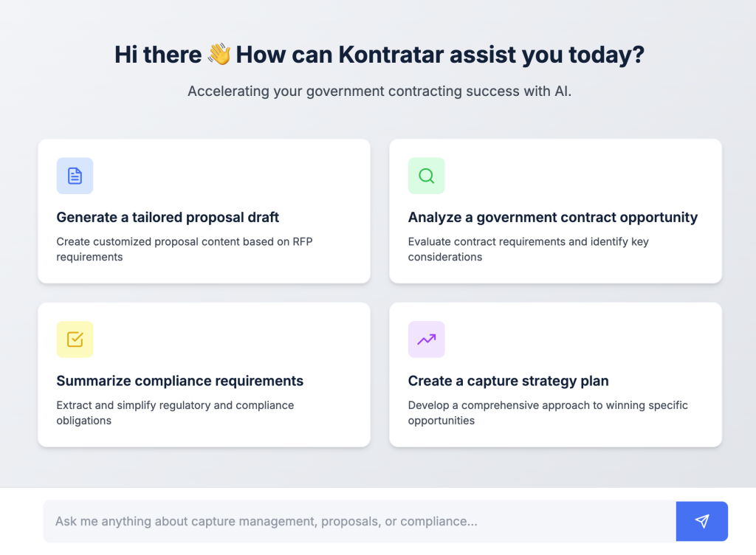Open "Analyze a government contract opportunity" title
This screenshot has height=555, width=756.
[x=552, y=217]
